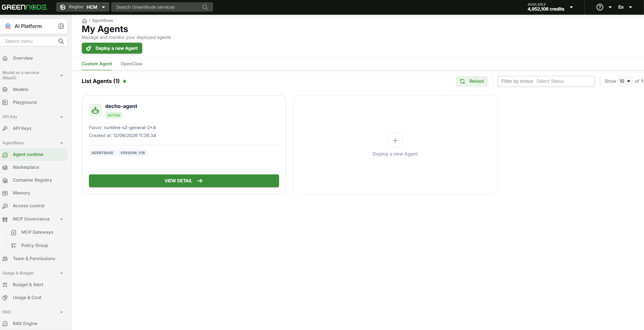Click the Container Registry icon
The height and width of the screenshot is (330, 644).
click(x=5, y=180)
